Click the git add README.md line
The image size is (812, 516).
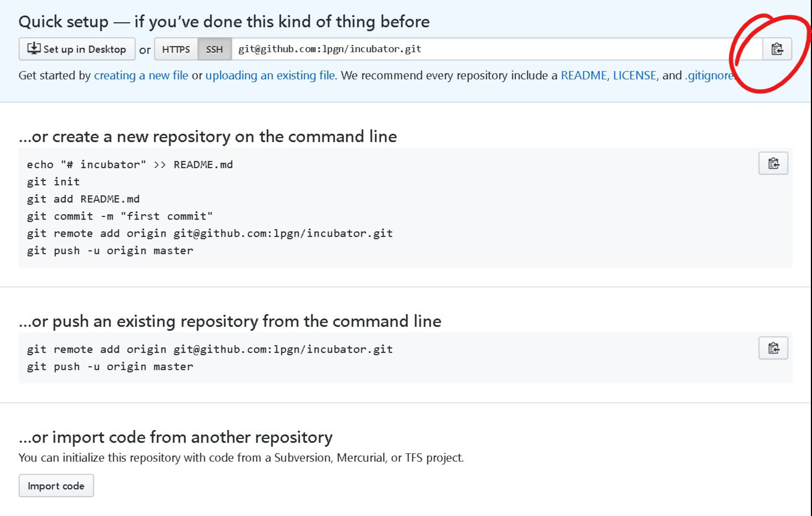pyautogui.click(x=83, y=199)
